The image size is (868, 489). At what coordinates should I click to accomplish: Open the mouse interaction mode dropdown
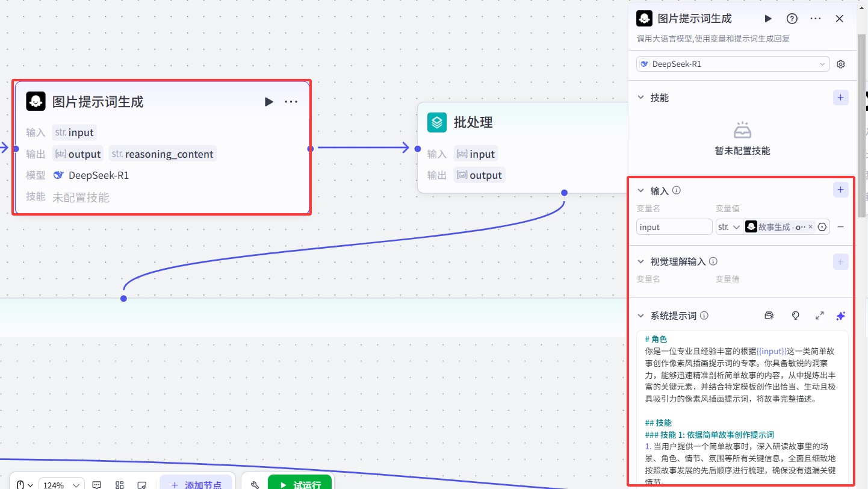coord(24,485)
